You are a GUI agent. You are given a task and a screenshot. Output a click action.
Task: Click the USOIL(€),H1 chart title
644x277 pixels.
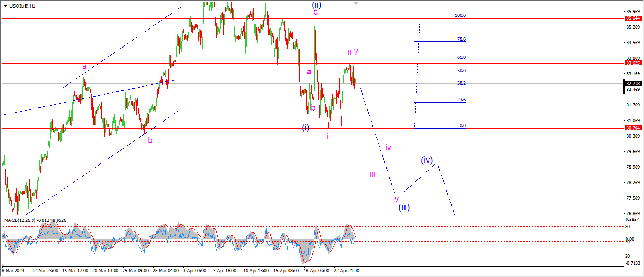(25, 6)
